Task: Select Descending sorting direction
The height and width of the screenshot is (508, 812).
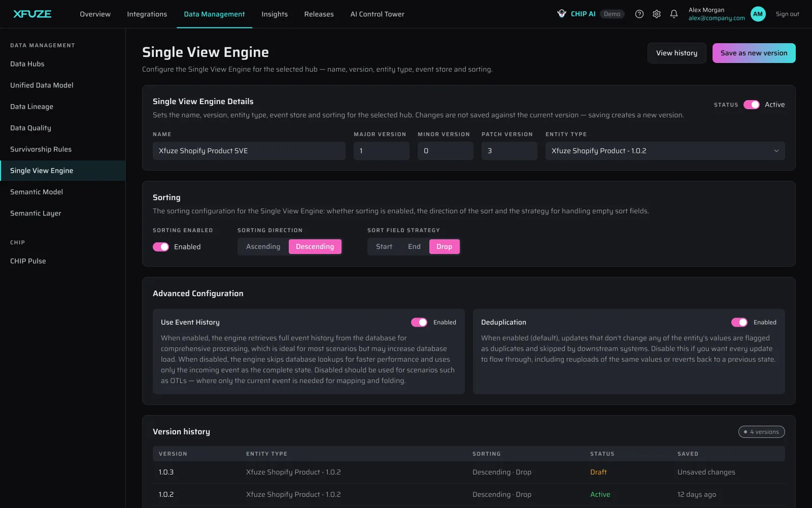Action: [315, 247]
